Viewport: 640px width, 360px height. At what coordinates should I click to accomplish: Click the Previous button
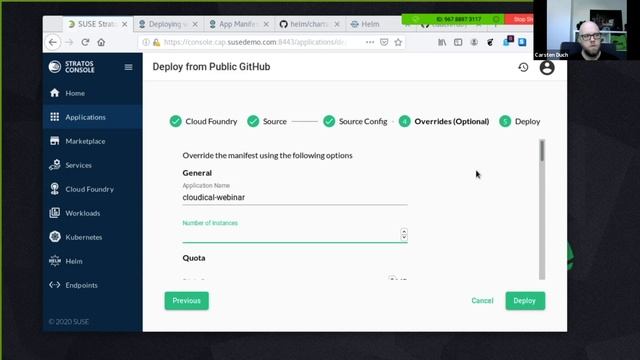pos(187,301)
